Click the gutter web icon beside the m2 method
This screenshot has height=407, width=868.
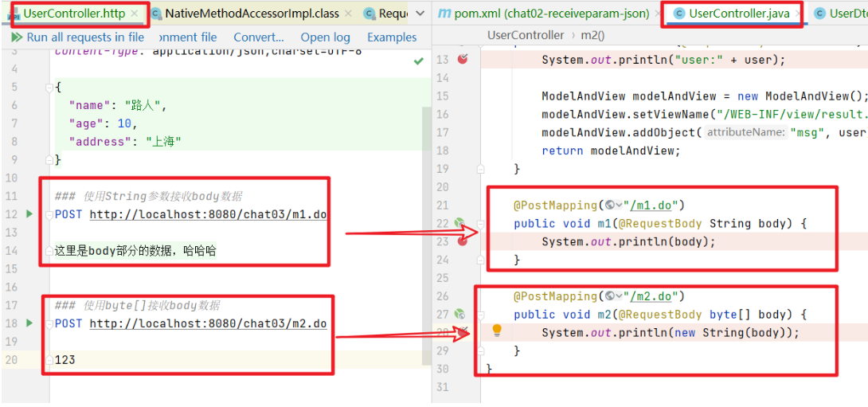(x=459, y=315)
